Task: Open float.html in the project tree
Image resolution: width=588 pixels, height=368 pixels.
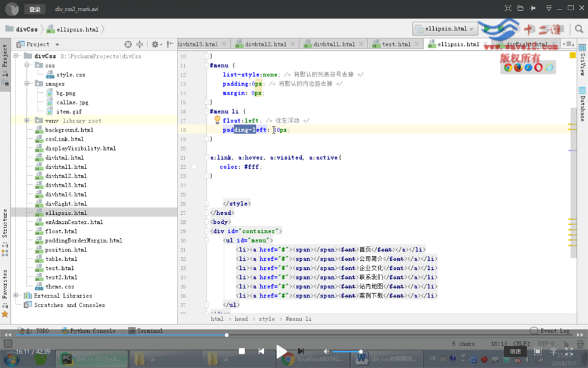Action: click(61, 231)
